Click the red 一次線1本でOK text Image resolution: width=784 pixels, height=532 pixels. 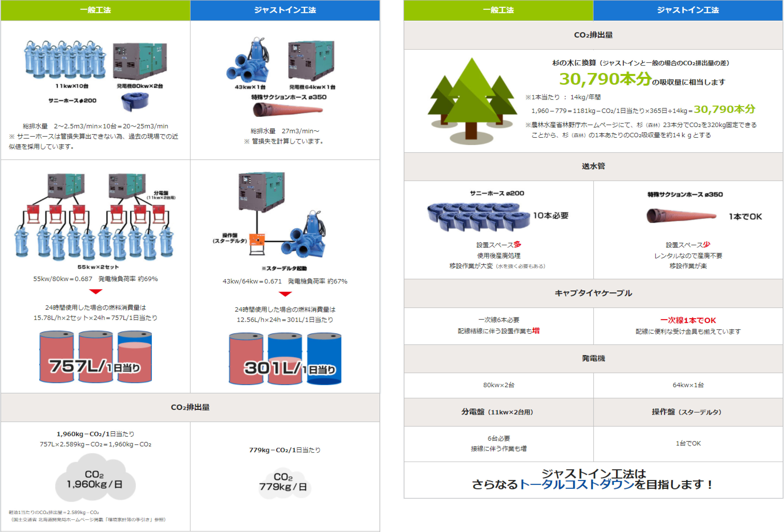688,320
